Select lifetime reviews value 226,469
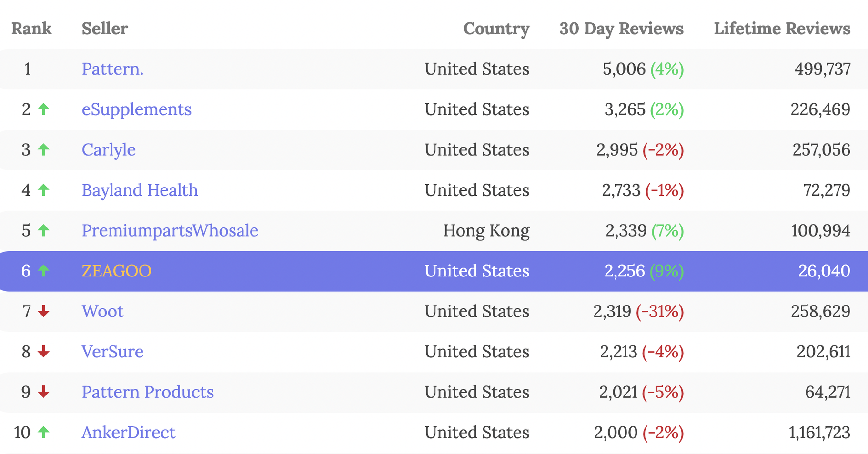Viewport: 868px width, 454px height. coord(820,109)
